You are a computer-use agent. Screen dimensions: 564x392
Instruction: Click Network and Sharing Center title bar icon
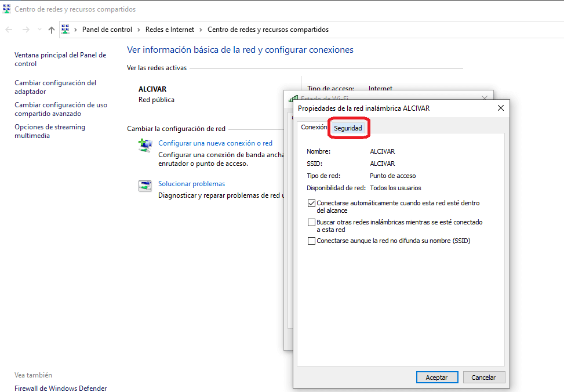pos(7,9)
